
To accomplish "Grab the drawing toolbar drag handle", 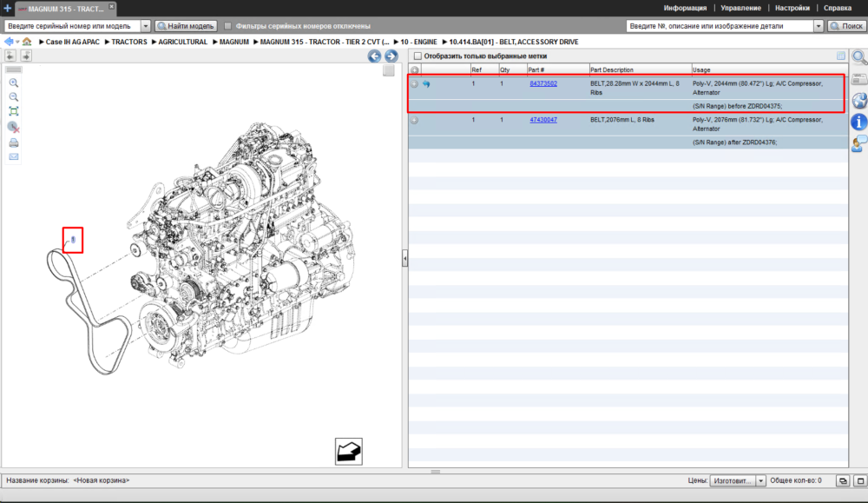I will [14, 69].
